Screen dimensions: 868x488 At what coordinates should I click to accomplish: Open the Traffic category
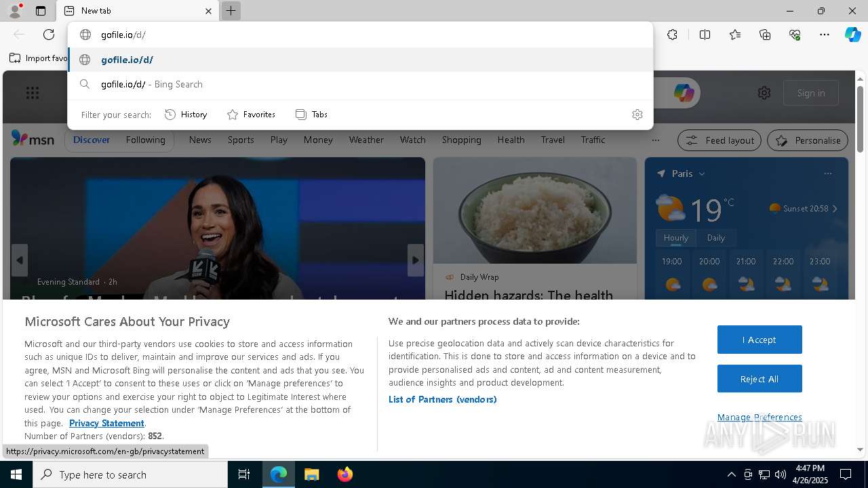click(x=593, y=140)
